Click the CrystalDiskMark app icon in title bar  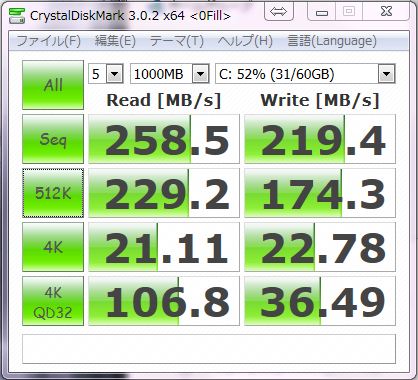(x=17, y=16)
